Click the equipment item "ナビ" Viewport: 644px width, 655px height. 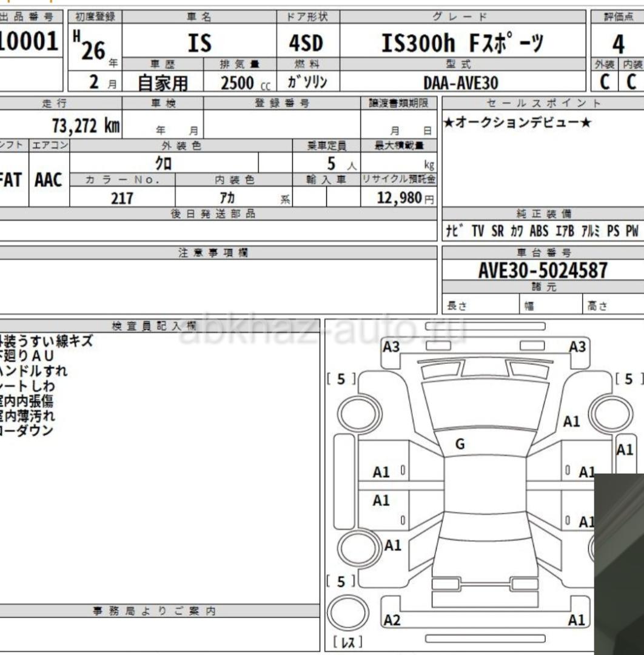pos(454,230)
